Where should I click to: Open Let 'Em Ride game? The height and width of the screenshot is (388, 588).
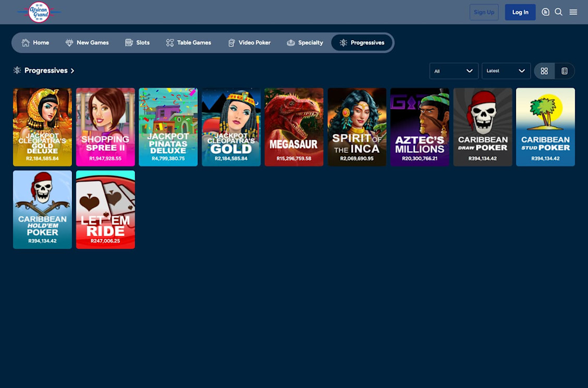coord(105,210)
